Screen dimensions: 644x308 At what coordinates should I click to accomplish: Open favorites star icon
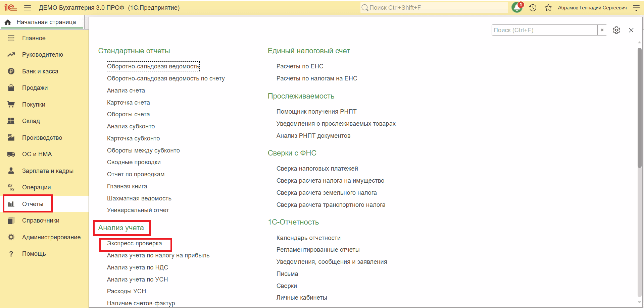click(x=548, y=8)
